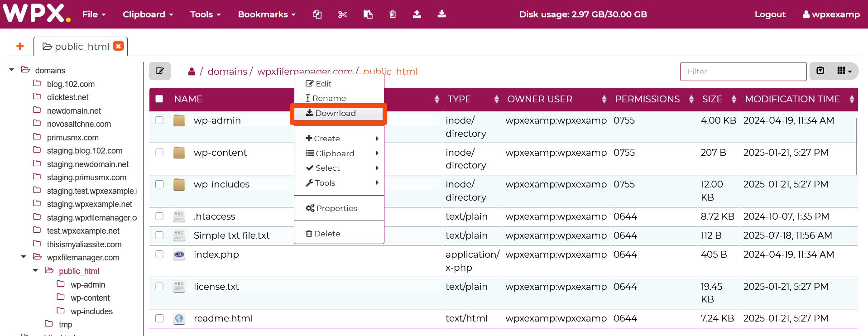Click the index.php file icon

(x=179, y=254)
